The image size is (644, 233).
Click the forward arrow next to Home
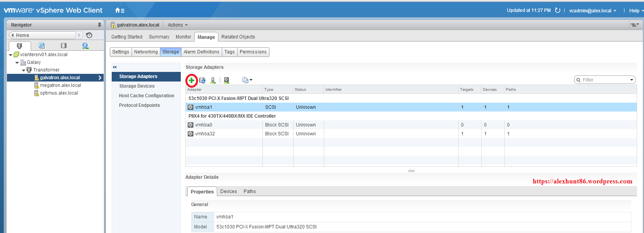coord(79,35)
